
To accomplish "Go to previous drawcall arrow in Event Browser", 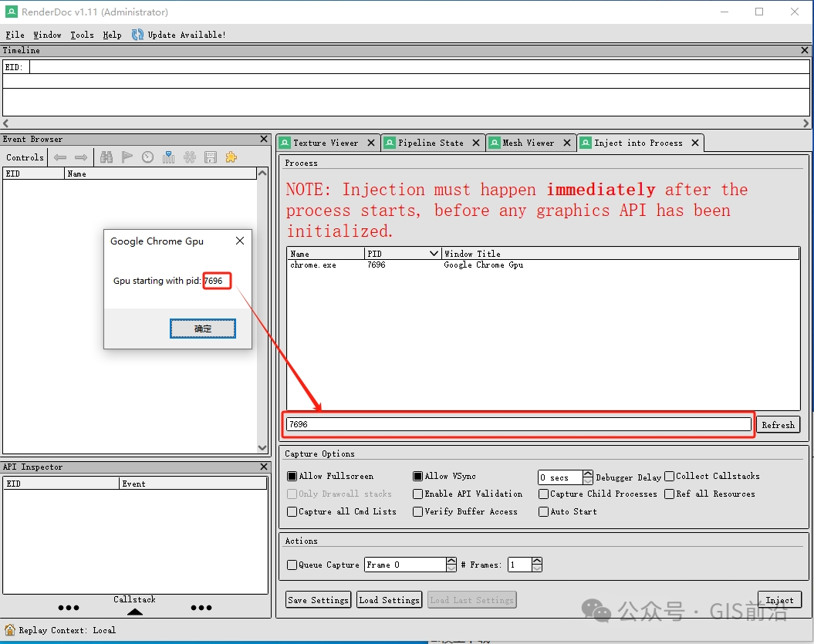I will tap(60, 157).
